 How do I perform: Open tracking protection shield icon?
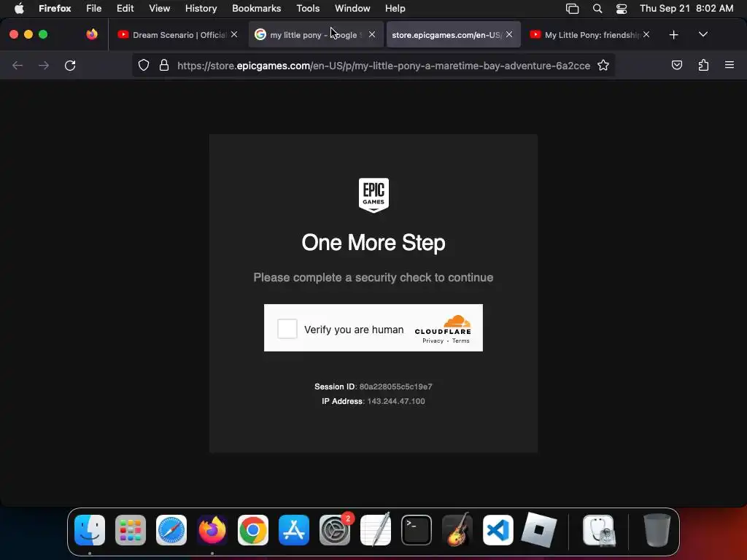point(144,65)
